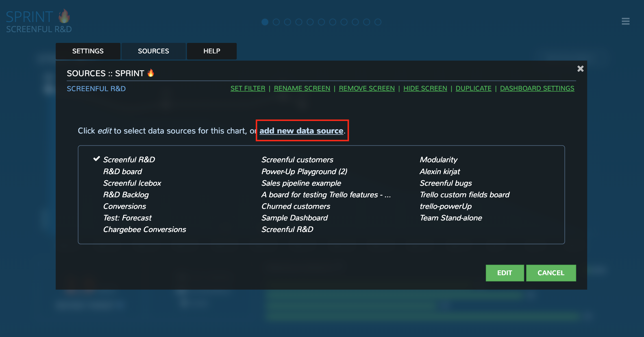This screenshot has width=644, height=337.
Task: Open the hamburger menu icon
Action: [x=625, y=21]
